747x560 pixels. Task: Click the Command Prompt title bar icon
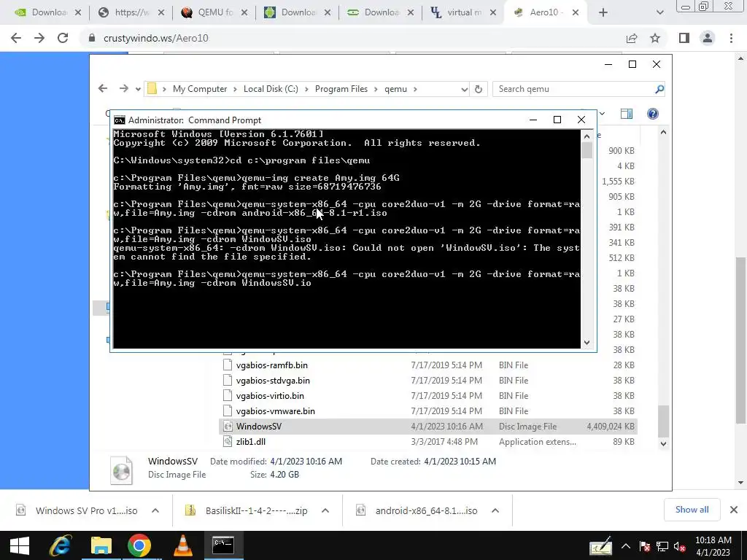click(120, 120)
